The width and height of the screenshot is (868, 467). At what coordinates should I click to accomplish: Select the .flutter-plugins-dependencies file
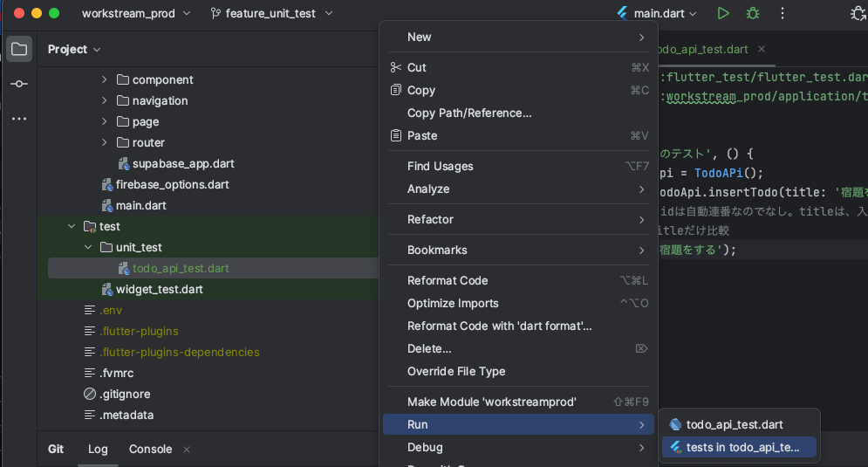pos(180,353)
